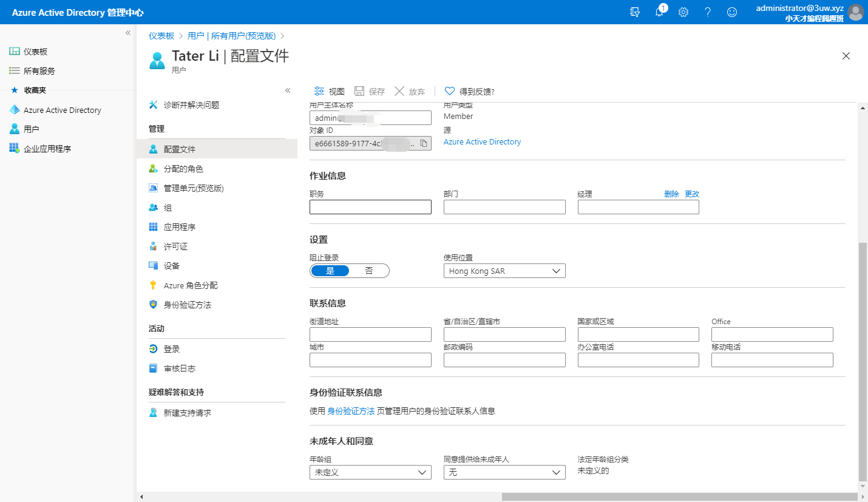868x502 pixels.
Task: Click the 身份验证方法 link in contact info
Action: coord(351,411)
